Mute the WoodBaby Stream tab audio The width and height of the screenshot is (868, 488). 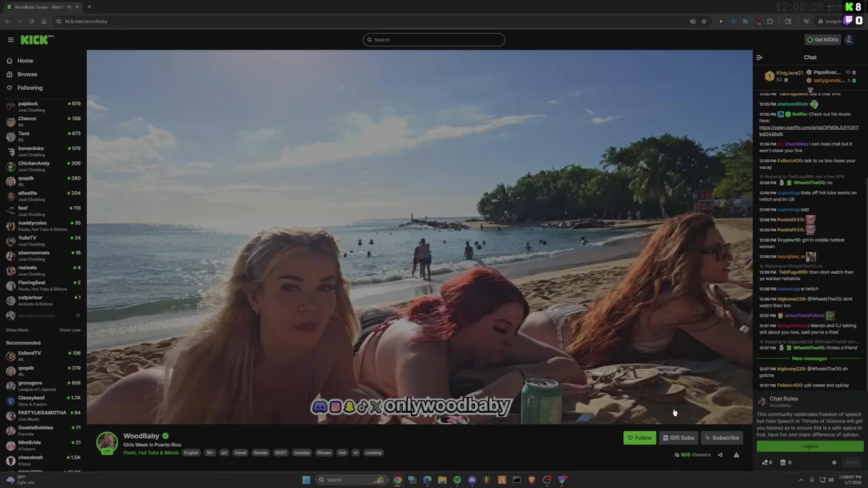69,7
